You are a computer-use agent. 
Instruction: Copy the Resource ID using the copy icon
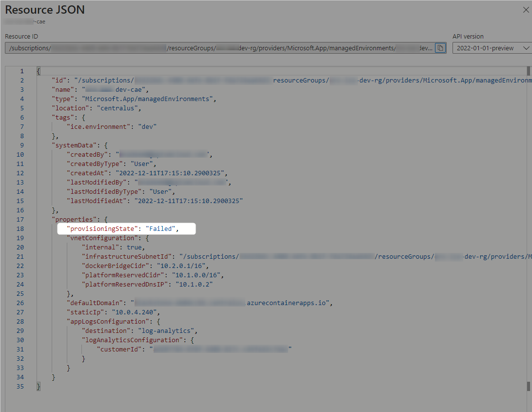440,47
